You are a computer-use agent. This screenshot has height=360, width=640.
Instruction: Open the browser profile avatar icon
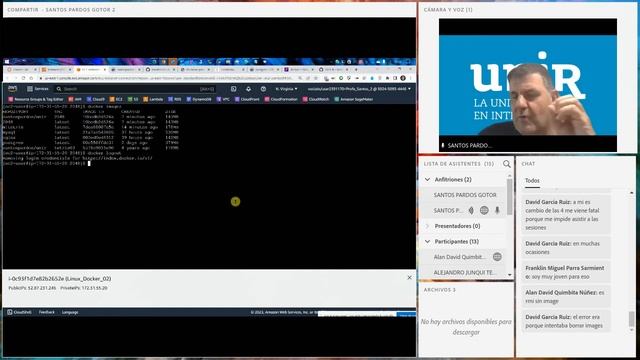pyautogui.click(x=403, y=78)
